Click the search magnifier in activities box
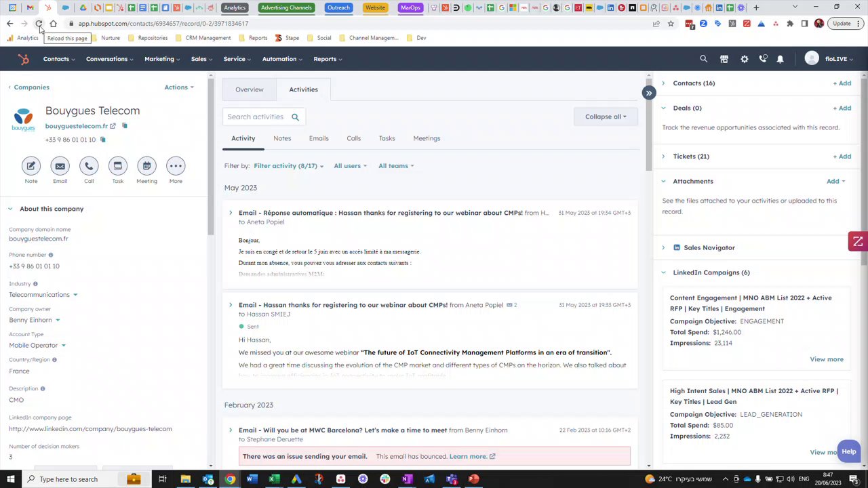Screen dimensions: 868x488 coord(295,117)
